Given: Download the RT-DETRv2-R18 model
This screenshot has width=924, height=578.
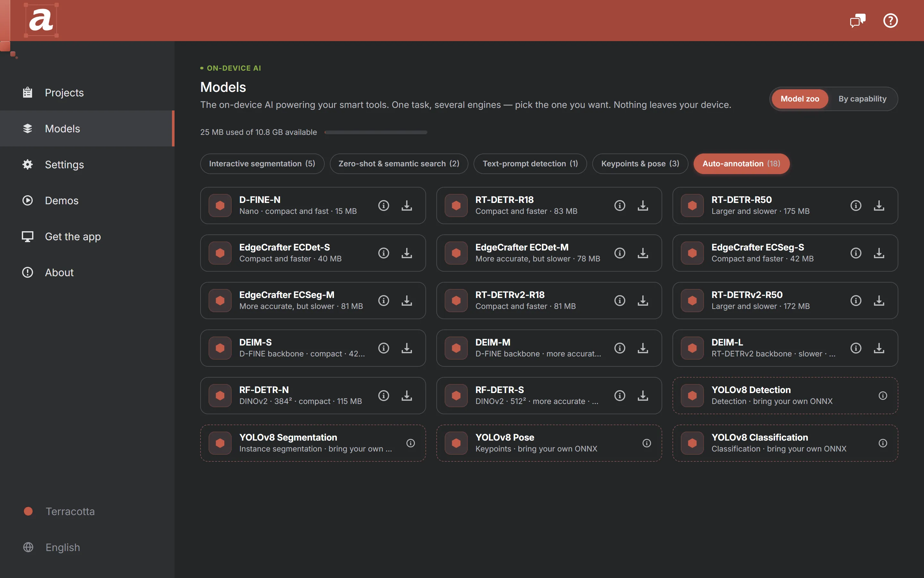Looking at the screenshot, I should coord(643,301).
